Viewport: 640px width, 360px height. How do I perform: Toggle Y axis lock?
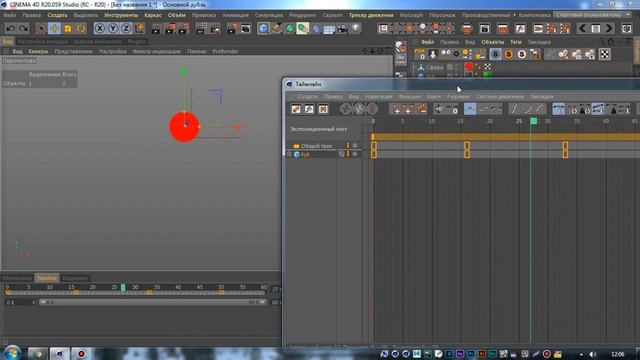(113, 28)
